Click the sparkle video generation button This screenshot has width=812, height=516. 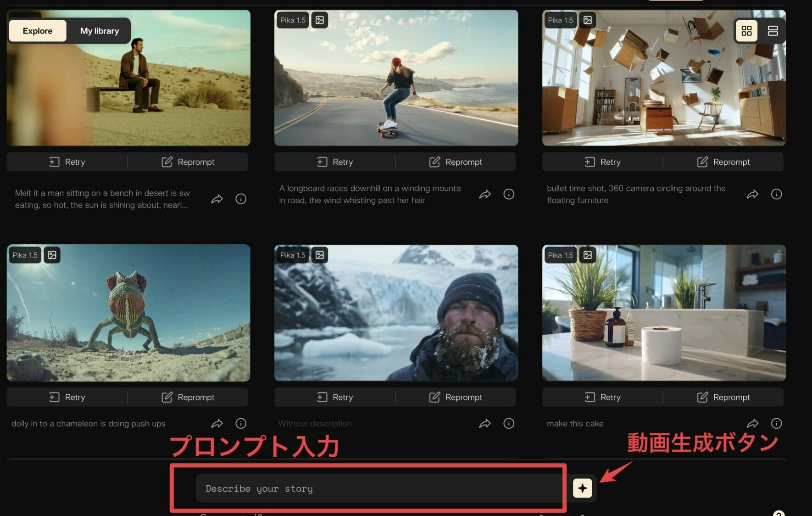coord(582,488)
